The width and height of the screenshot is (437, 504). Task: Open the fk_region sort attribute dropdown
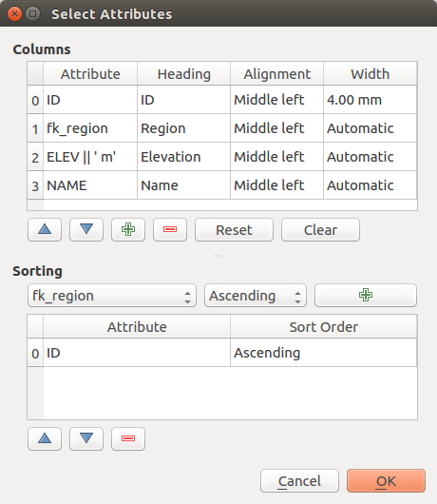(112, 295)
